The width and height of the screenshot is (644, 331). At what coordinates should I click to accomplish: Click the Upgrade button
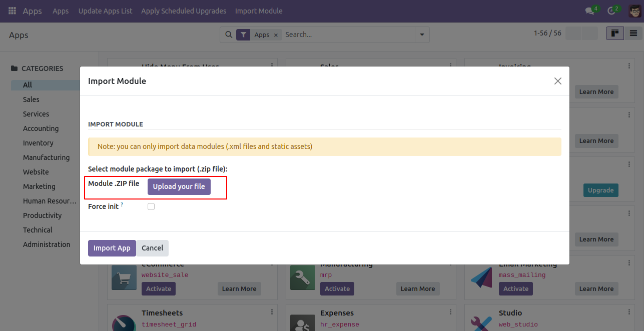(x=601, y=190)
